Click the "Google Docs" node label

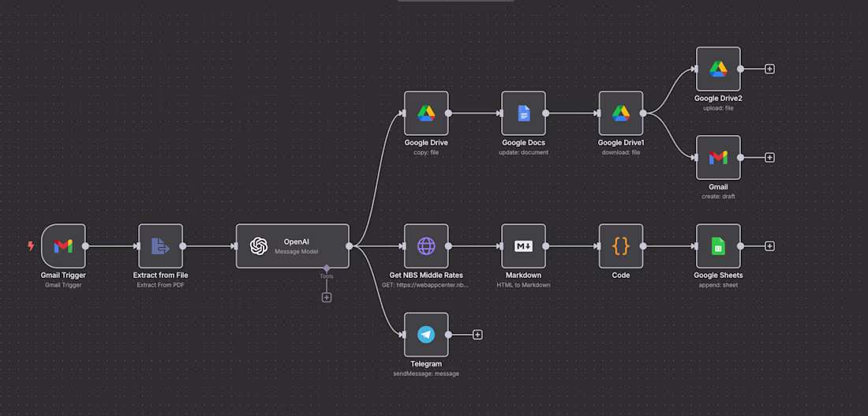524,142
